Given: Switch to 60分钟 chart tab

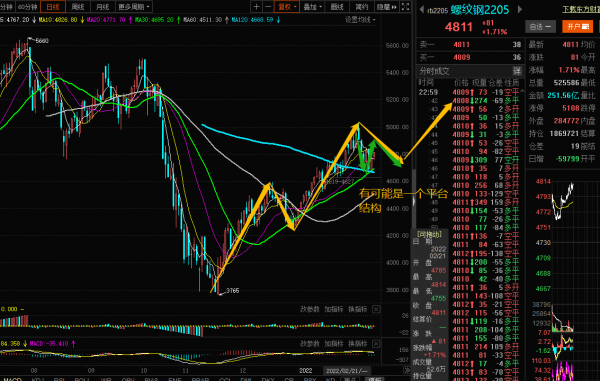Looking at the screenshot, I should [28, 7].
